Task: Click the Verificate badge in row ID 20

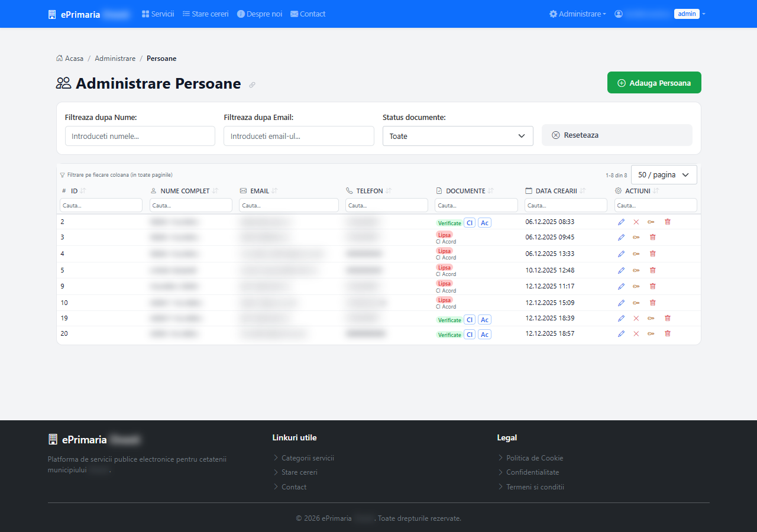Action: [x=449, y=335]
